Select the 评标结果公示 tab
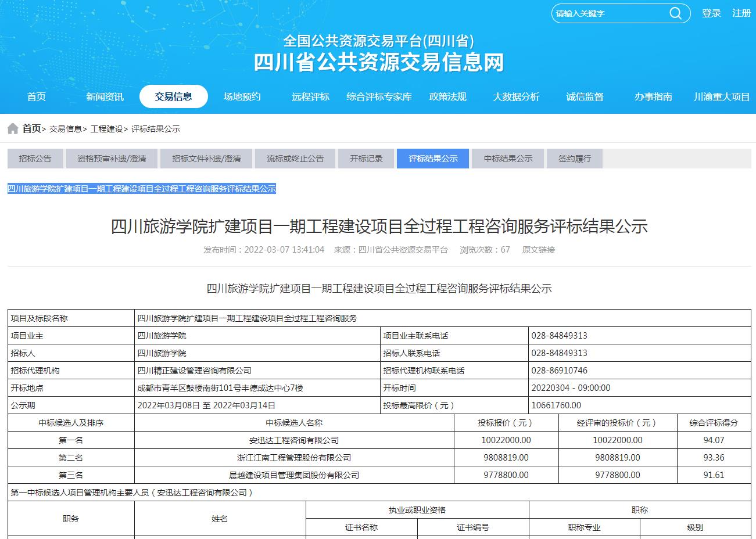This screenshot has height=539, width=756. click(433, 159)
